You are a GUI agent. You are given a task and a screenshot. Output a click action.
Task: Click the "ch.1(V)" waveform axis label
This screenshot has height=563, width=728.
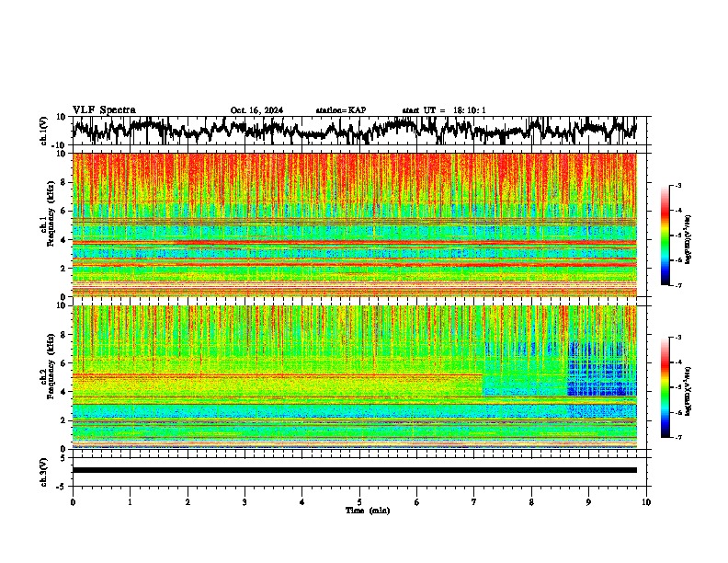point(44,131)
